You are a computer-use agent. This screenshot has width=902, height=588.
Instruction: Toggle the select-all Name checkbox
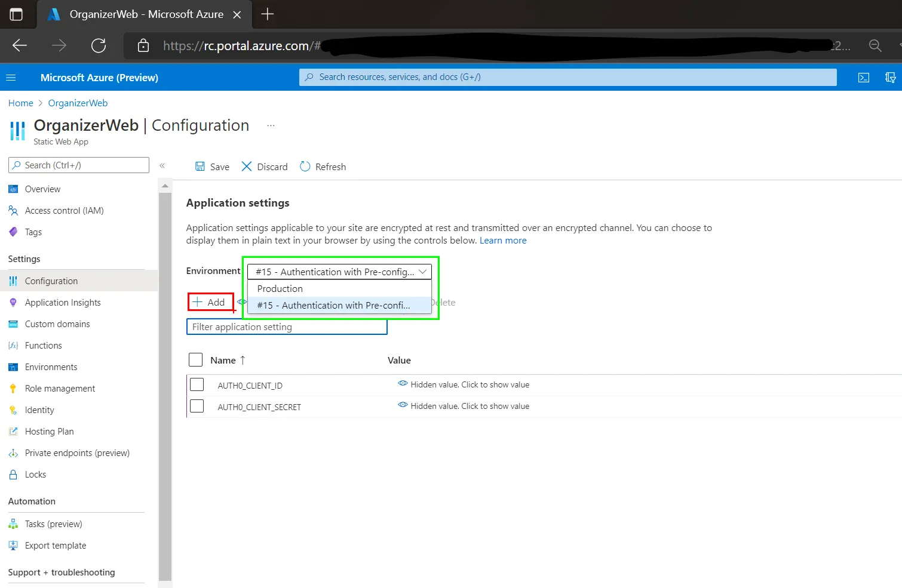(x=195, y=359)
